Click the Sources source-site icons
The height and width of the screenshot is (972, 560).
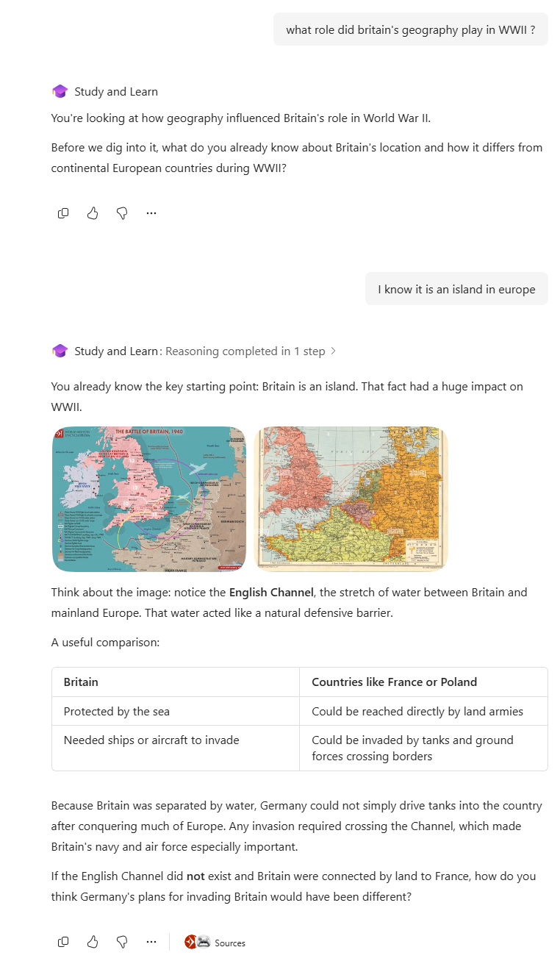point(197,942)
